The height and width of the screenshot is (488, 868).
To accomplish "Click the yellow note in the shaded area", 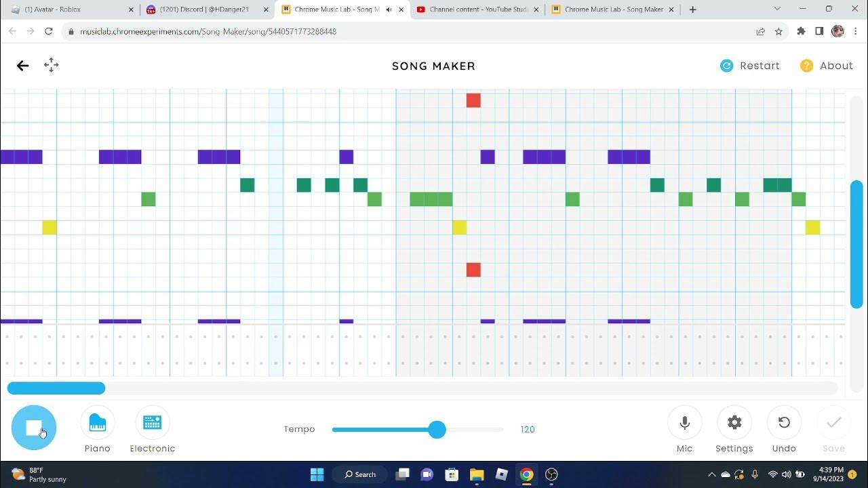I will 459,227.
